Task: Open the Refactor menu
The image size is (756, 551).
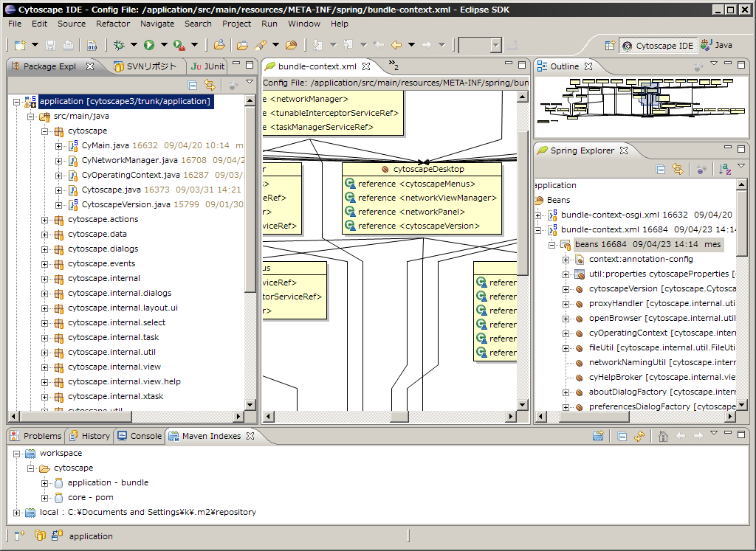Action: pyautogui.click(x=113, y=24)
